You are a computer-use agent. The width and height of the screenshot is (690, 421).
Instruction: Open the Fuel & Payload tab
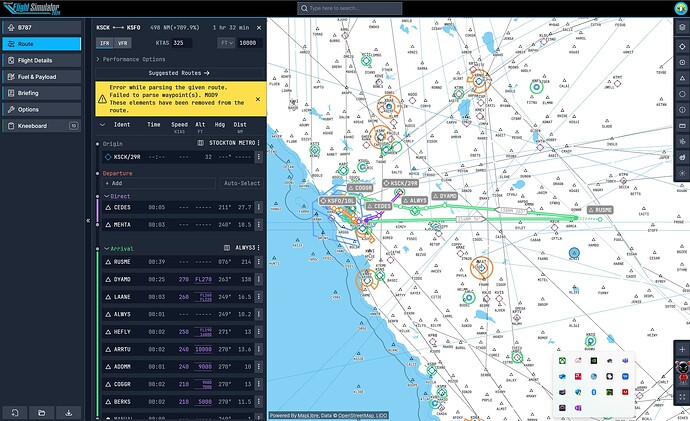point(41,77)
